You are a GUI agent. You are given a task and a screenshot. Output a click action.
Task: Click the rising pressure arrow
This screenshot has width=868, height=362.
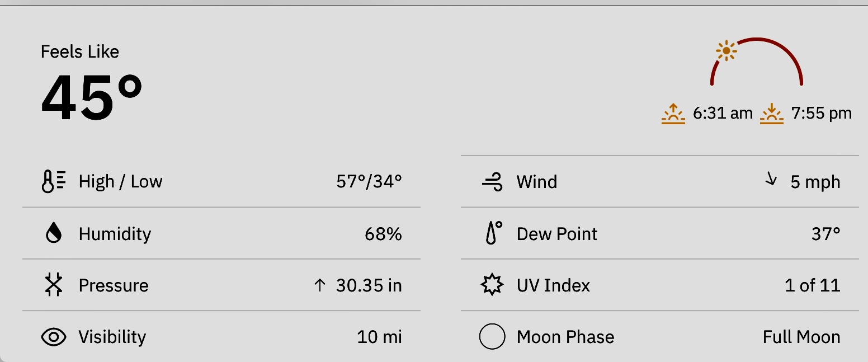319,285
